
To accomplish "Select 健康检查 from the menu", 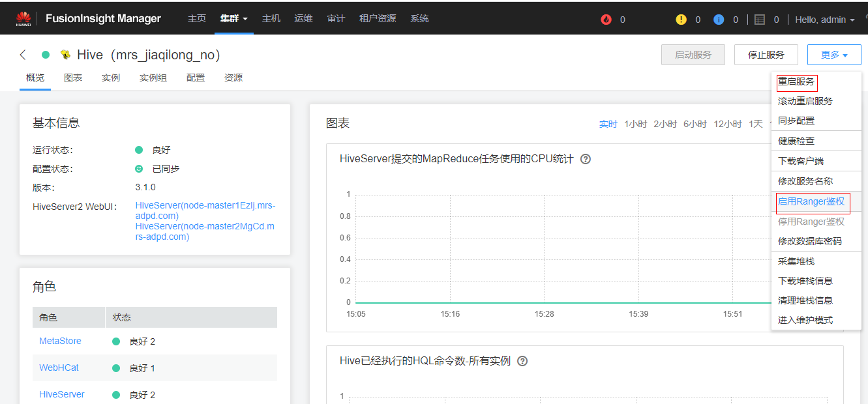I will pos(796,141).
